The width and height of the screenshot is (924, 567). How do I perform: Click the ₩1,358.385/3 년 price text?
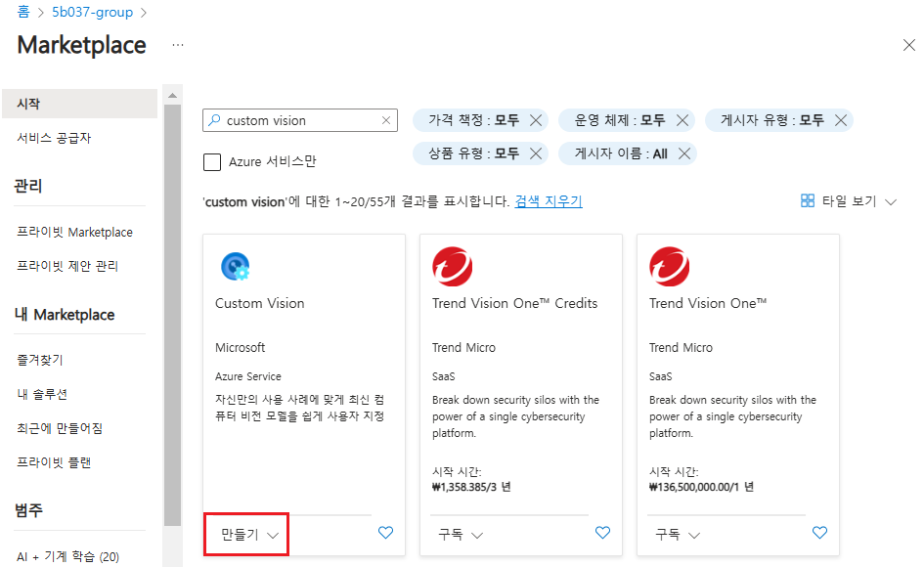[x=471, y=487]
